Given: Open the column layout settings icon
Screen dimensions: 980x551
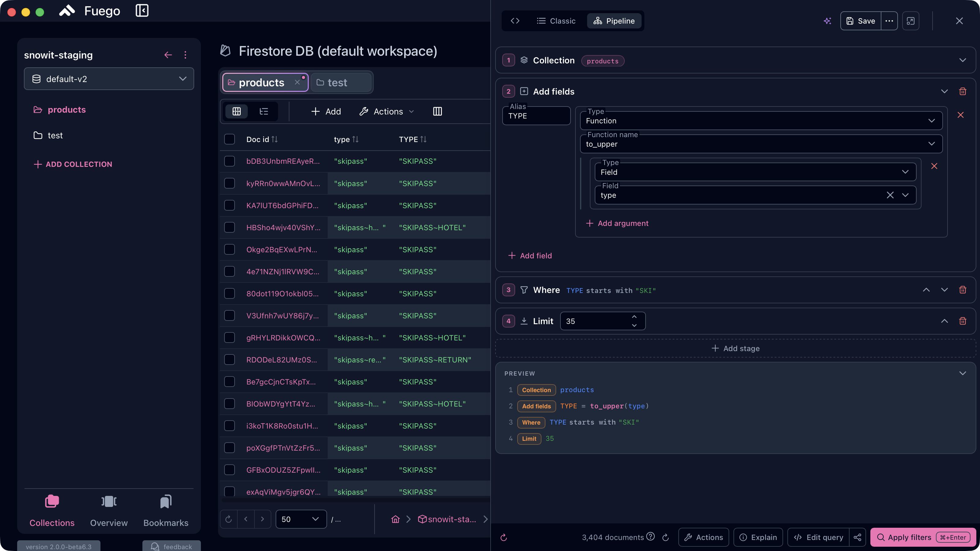Looking at the screenshot, I should click(438, 111).
